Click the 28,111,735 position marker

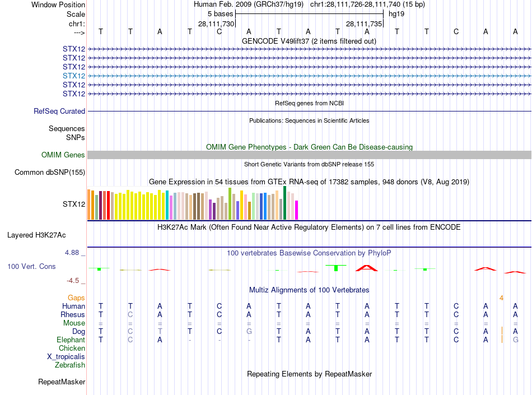click(364, 24)
